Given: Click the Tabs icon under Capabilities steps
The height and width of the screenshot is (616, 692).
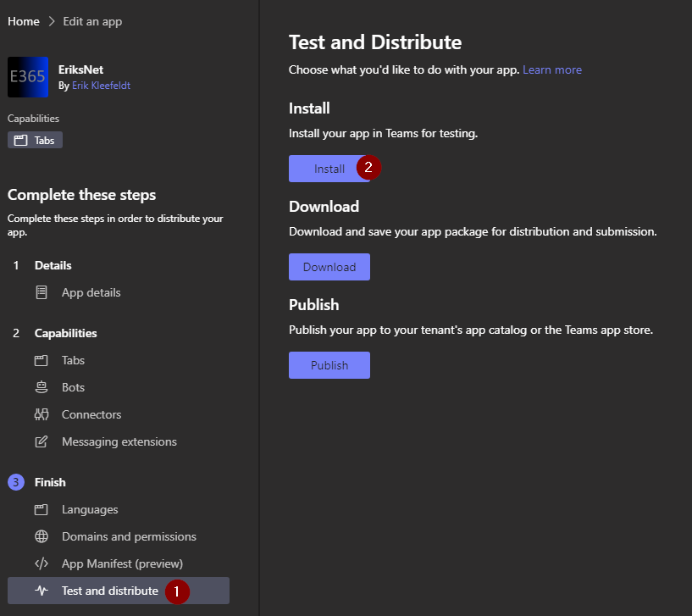Looking at the screenshot, I should coord(41,360).
